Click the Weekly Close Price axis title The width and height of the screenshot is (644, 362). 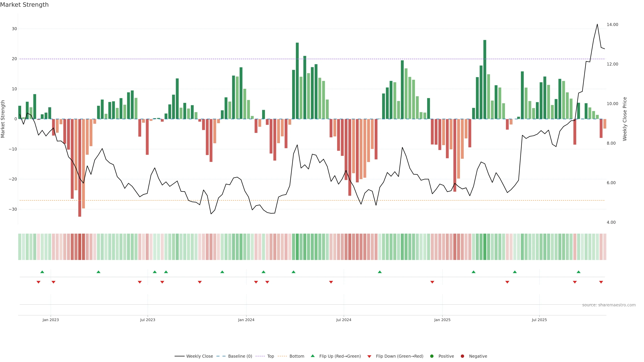coord(625,119)
